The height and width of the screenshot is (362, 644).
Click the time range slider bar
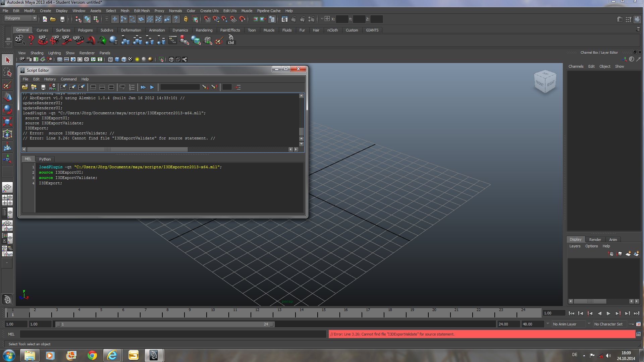coord(164,324)
